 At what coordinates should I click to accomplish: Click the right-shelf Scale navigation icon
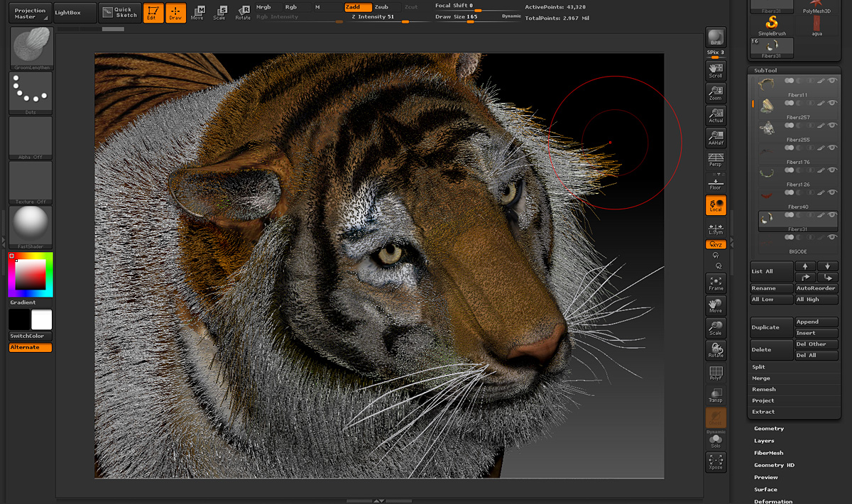click(716, 327)
